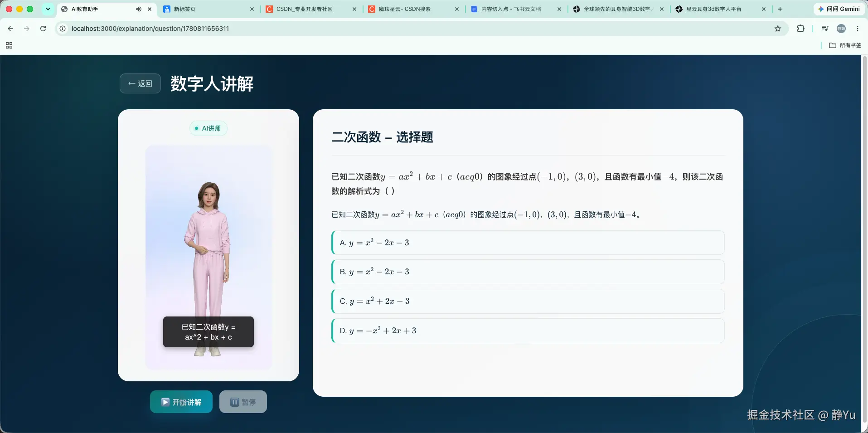Go back in browser history

[x=10, y=29]
